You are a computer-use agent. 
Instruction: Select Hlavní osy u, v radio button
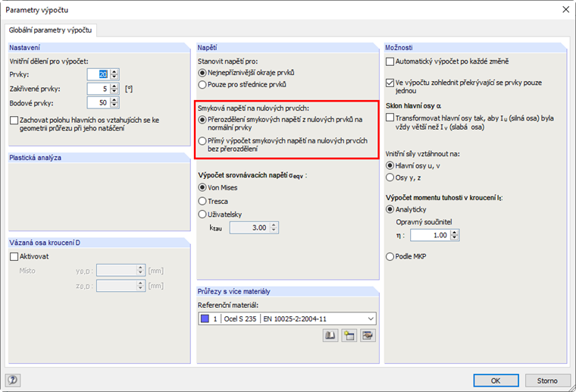390,166
